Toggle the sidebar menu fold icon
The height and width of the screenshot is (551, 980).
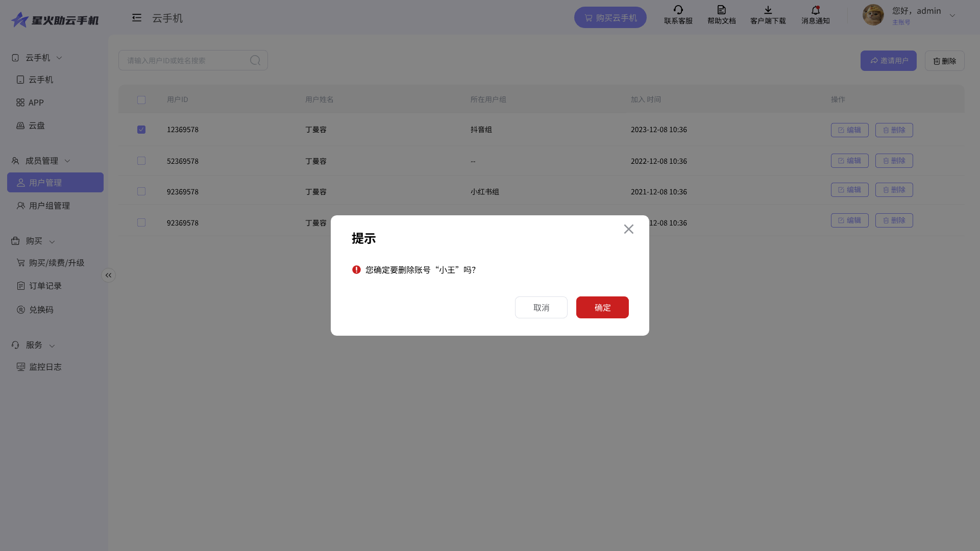(136, 18)
